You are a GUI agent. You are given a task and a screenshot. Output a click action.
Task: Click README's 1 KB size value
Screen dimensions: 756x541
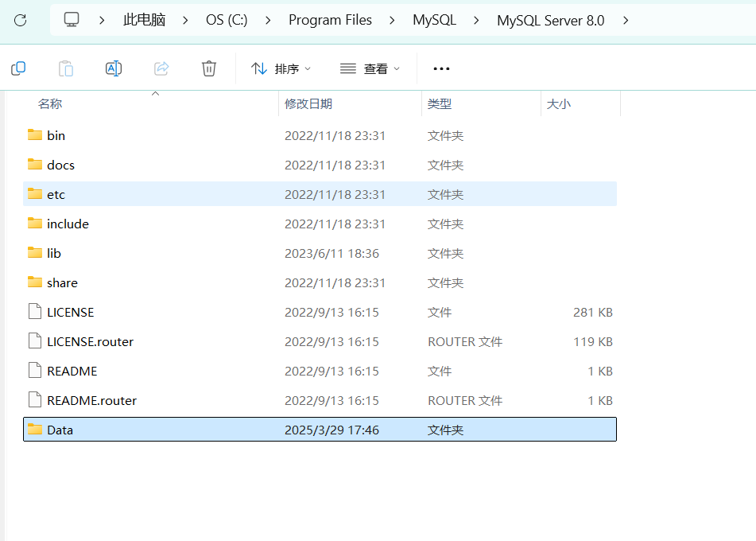tap(599, 371)
